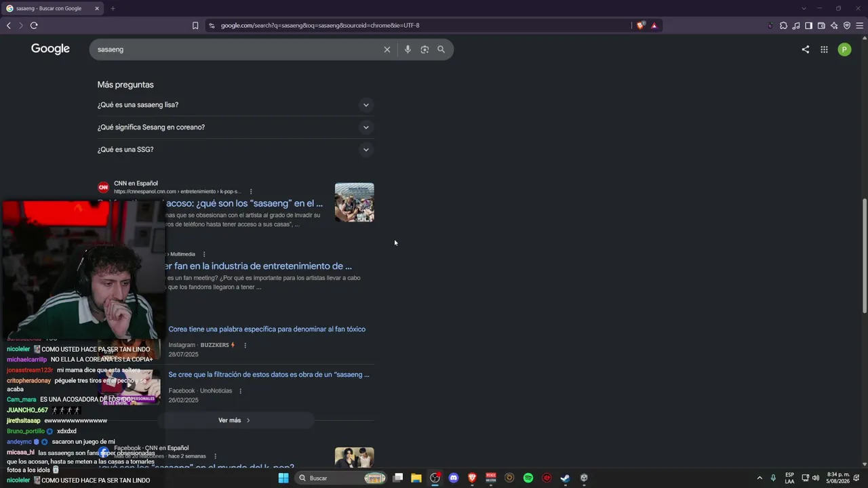
Task: Open the CNN article thumbnail image
Action: 355,202
